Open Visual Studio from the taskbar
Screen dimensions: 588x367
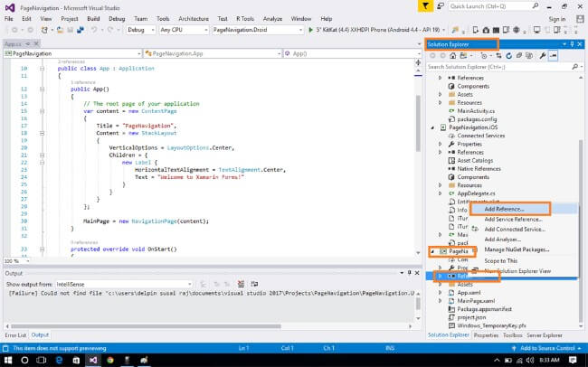click(x=93, y=359)
